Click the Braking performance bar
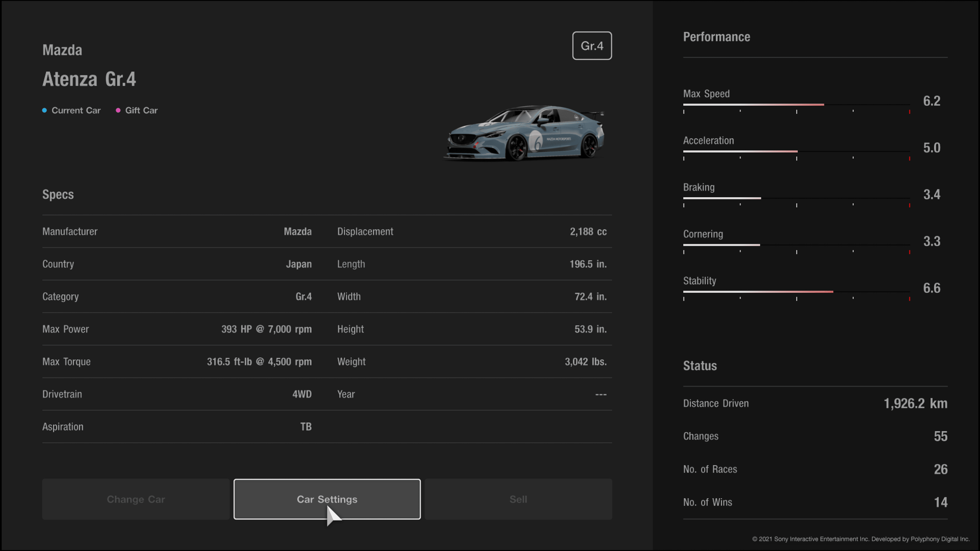This screenshot has width=980, height=551. [796, 198]
